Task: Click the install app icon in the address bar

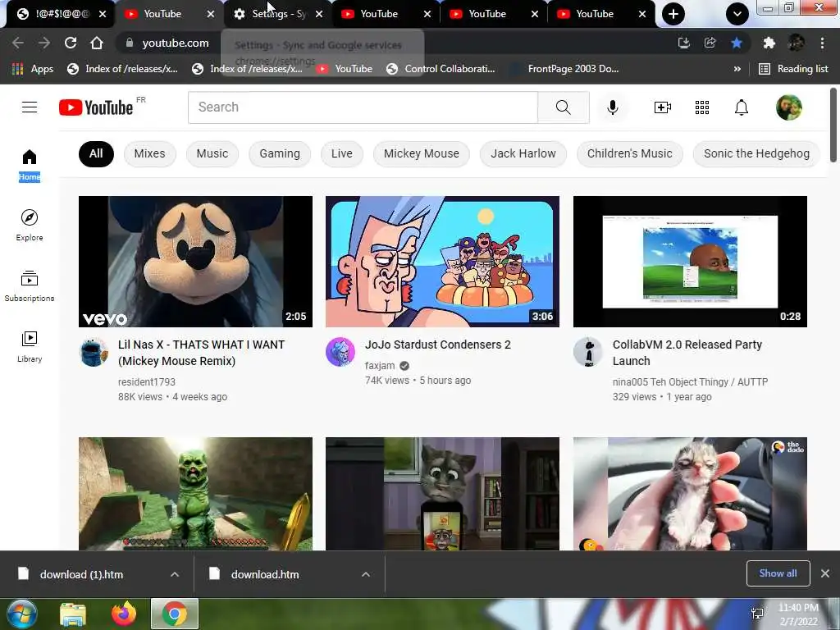Action: [684, 43]
